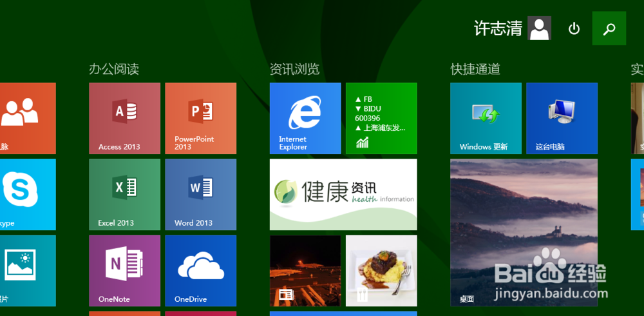Click the user name 许志清
Viewport: 644px width, 316px height.
point(498,28)
